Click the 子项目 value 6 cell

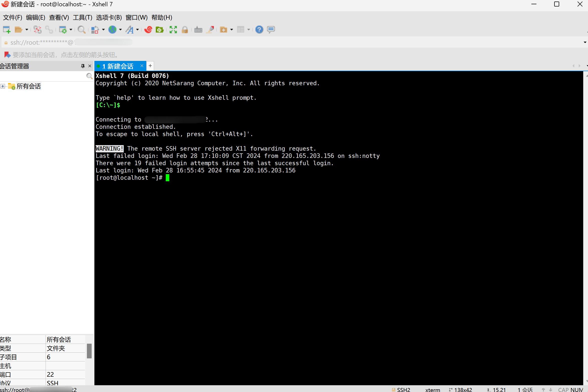point(66,357)
